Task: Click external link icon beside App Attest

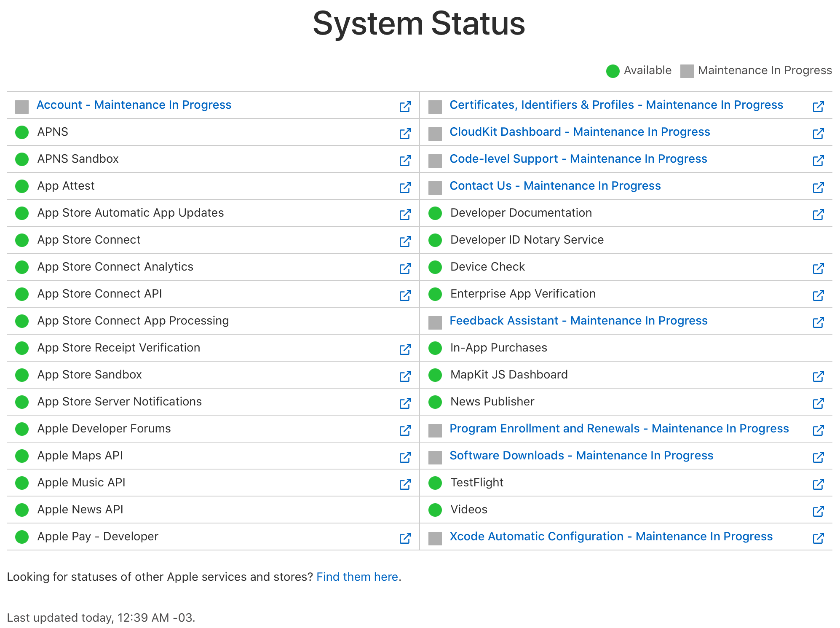Action: tap(405, 188)
